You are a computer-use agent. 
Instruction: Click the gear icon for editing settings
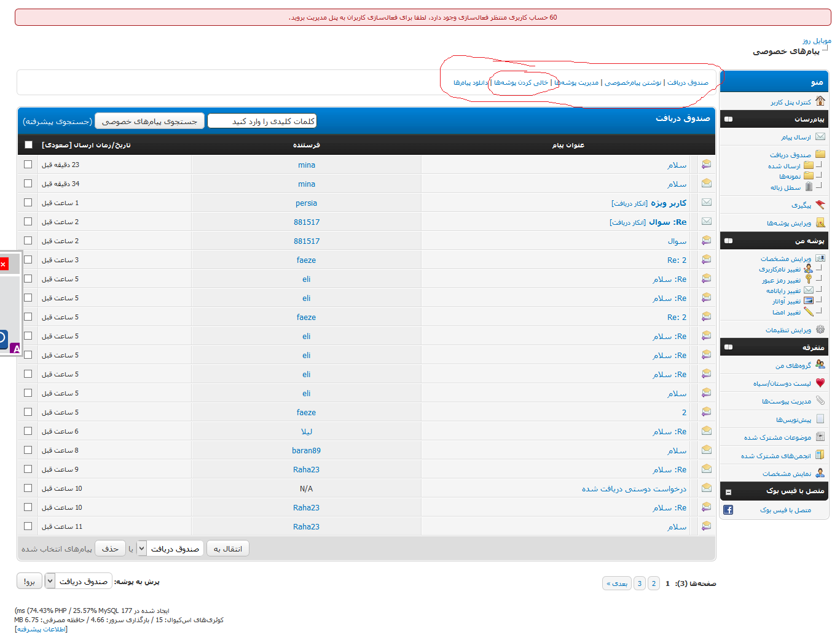(x=820, y=330)
